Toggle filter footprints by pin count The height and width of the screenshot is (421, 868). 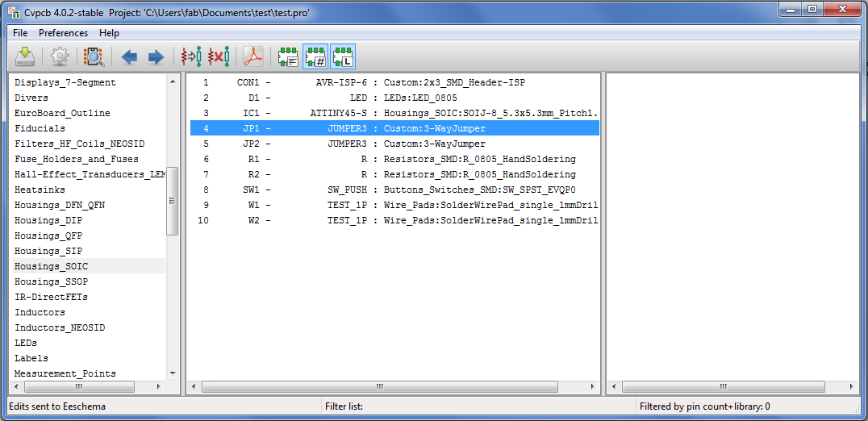tap(315, 56)
